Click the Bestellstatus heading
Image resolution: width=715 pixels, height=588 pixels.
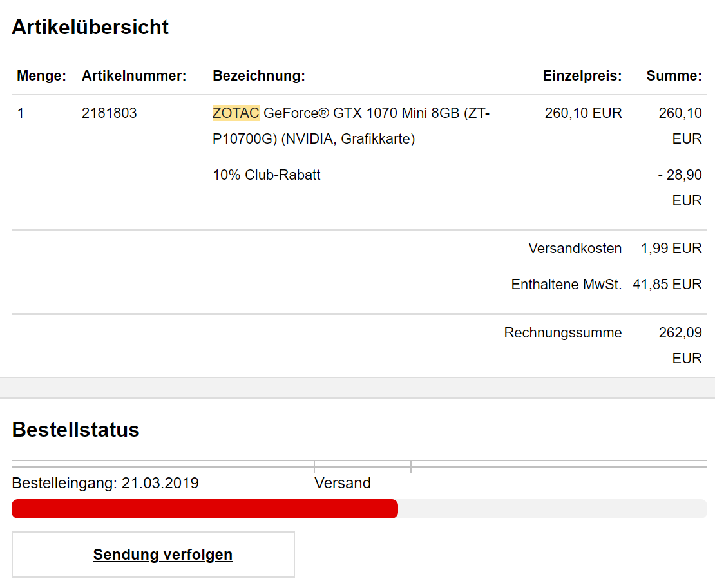pyautogui.click(x=76, y=430)
